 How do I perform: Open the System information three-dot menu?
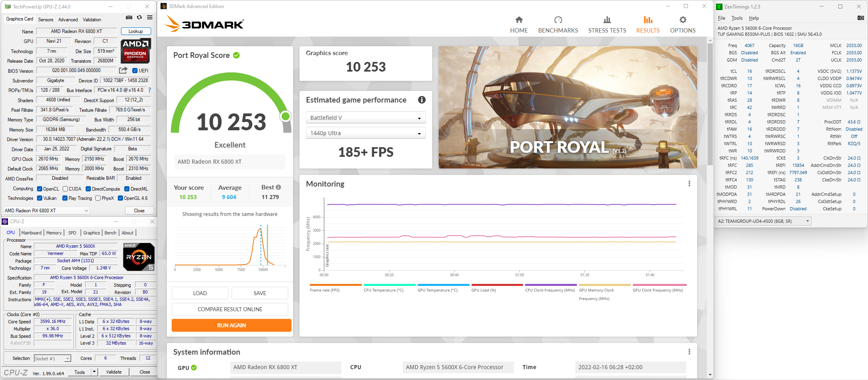(689, 352)
